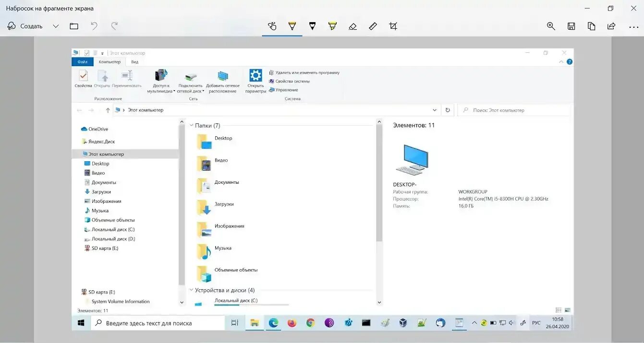Click the taskbar search field
Image resolution: width=644 pixels, height=343 pixels.
coord(158,322)
